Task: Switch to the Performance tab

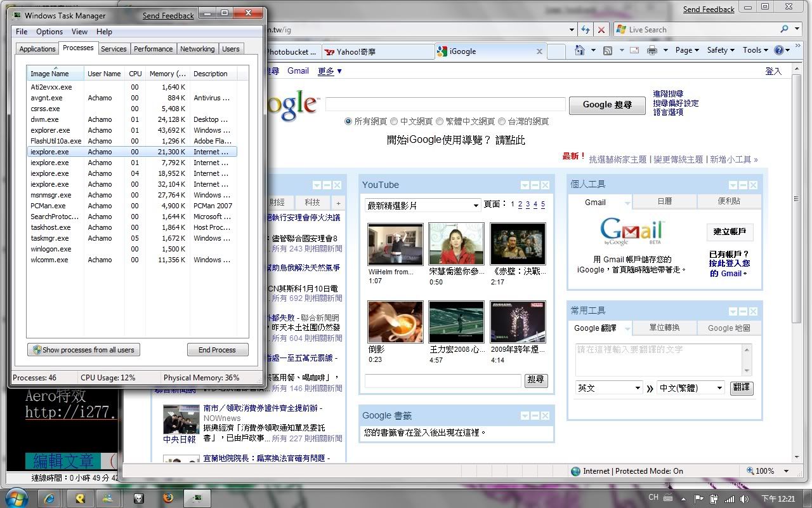Action: click(153, 49)
